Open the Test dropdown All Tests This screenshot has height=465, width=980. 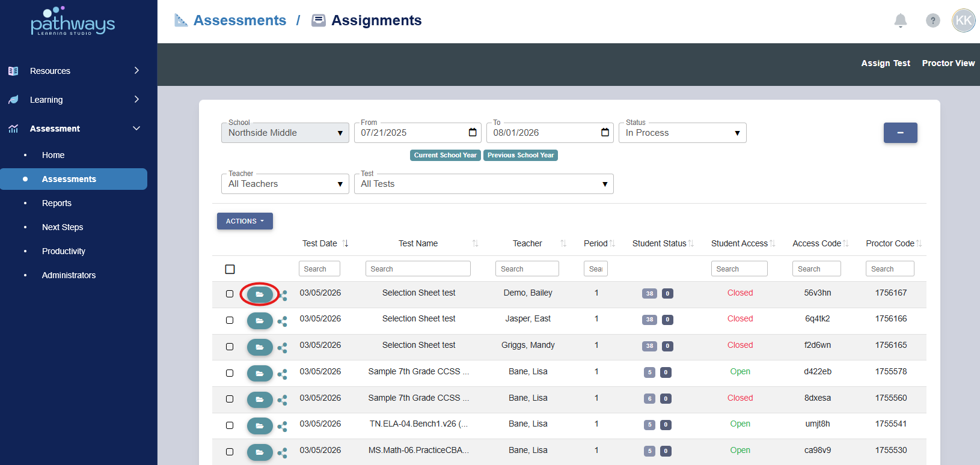(484, 184)
